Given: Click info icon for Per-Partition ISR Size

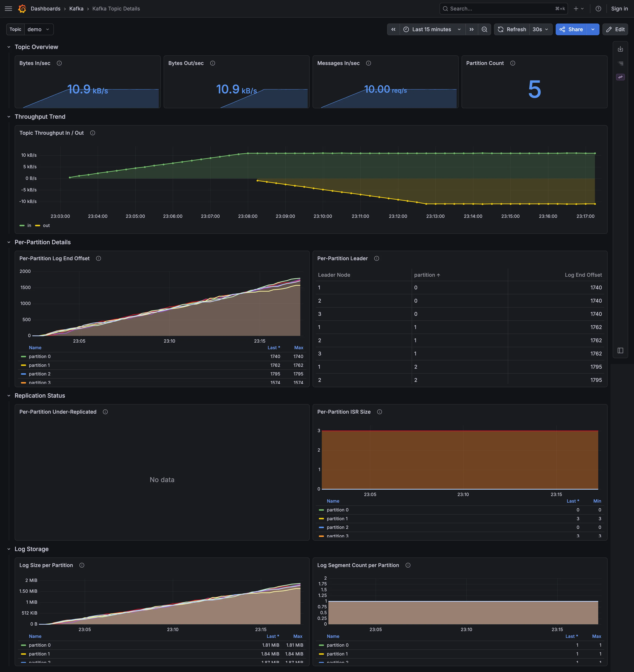Looking at the screenshot, I should [380, 412].
